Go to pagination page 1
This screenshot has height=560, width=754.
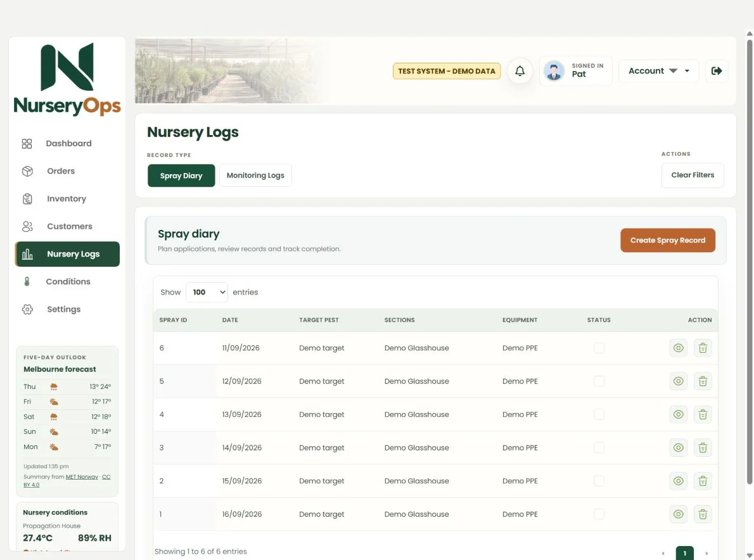point(685,553)
